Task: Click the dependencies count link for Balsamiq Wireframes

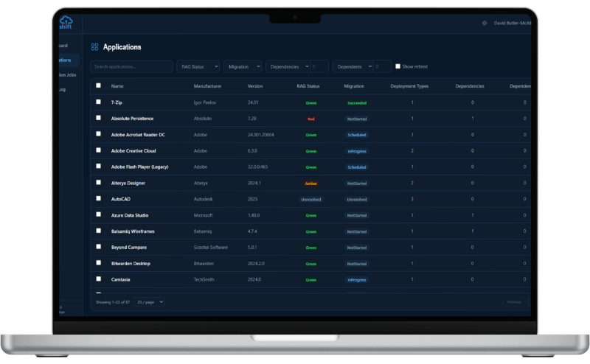Action: [473, 231]
